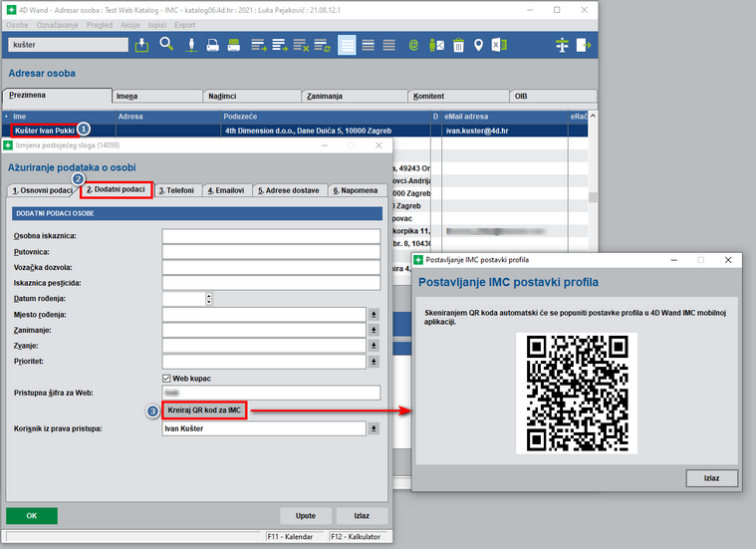Open the 6. Napomena tab

pyautogui.click(x=356, y=190)
